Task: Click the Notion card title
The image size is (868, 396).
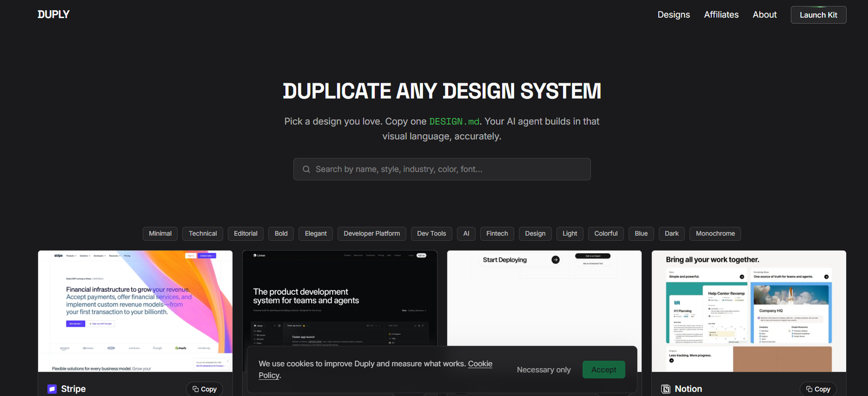Action: 688,389
